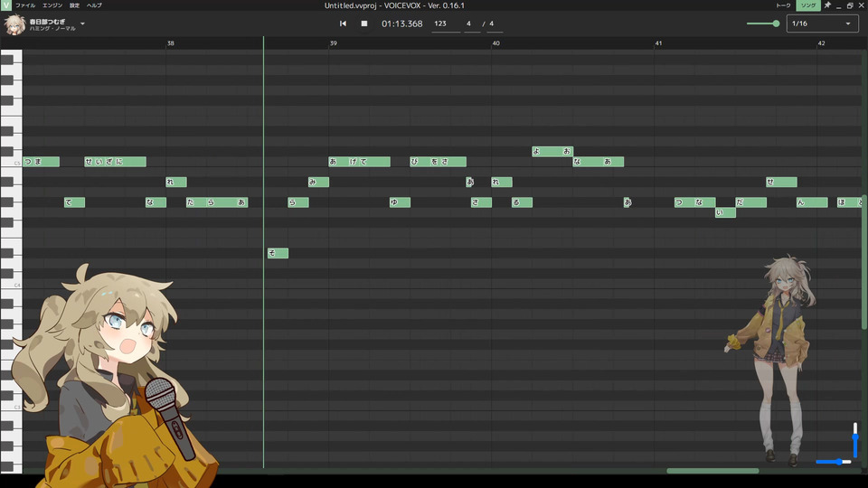Select the なあ note

pos(599,162)
